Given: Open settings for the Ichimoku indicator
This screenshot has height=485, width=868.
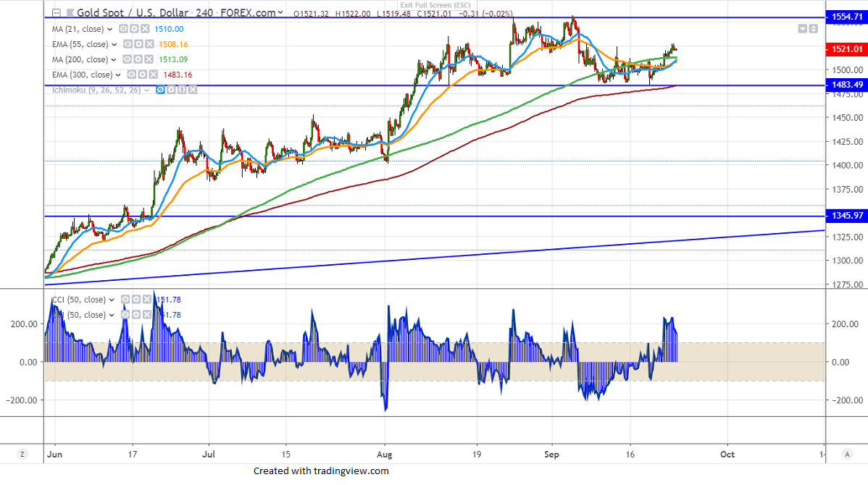Looking at the screenshot, I should pyautogui.click(x=171, y=90).
